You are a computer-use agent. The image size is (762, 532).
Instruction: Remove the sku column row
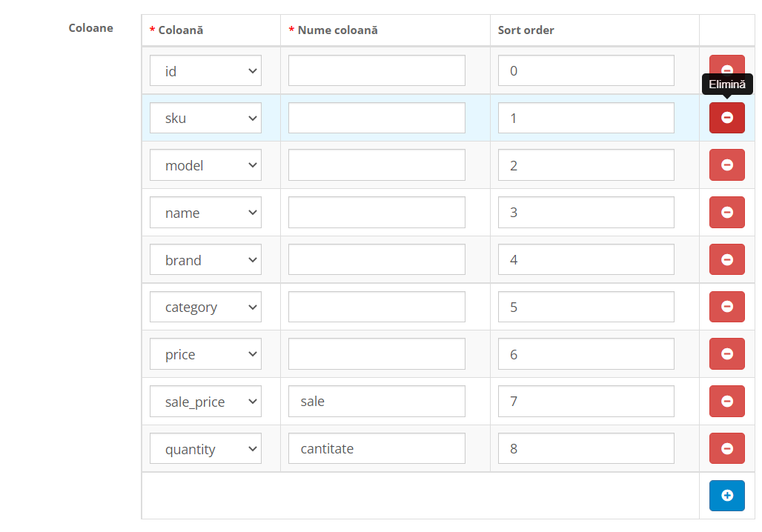pos(726,118)
